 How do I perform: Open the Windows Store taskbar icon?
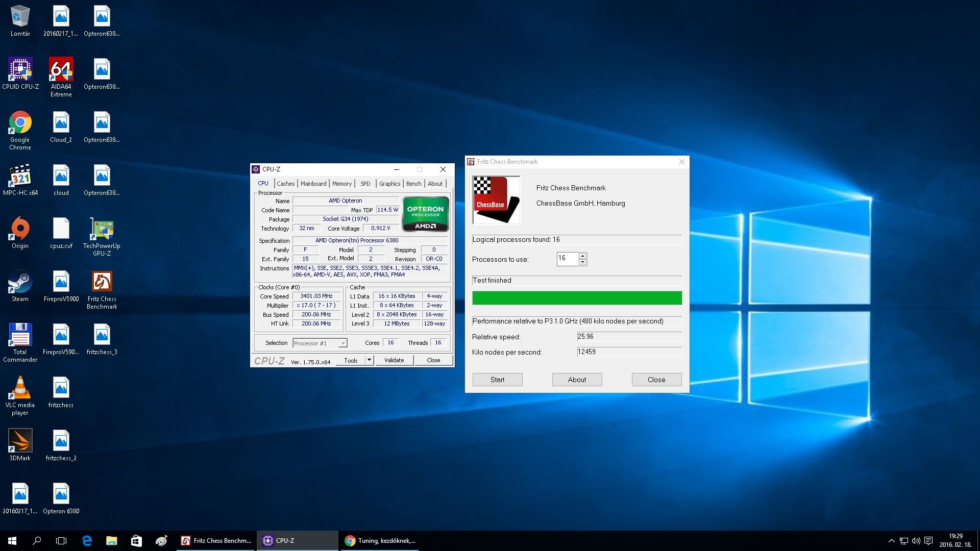136,541
